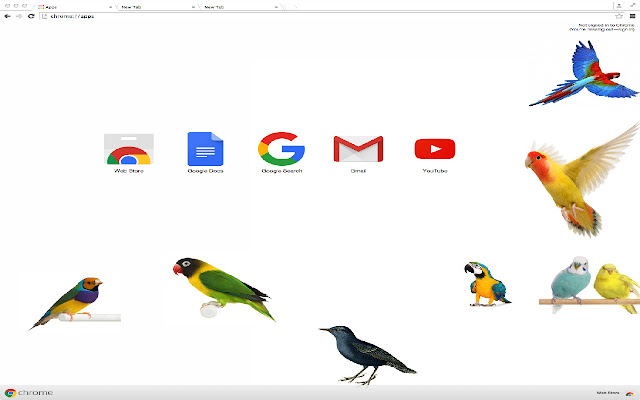Click the 'Not signed in to Chrome' link
This screenshot has width=640, height=400.
pos(602,27)
